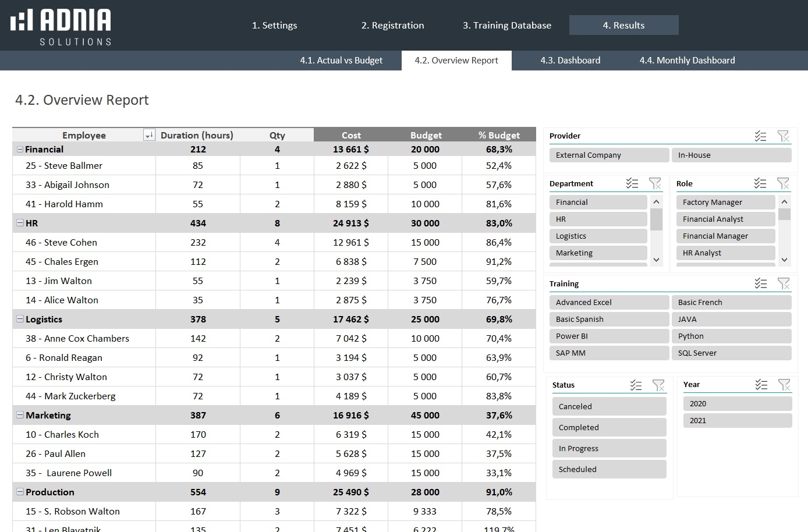
Task: Switch to the 4.3. Dashboard tab
Action: click(x=570, y=60)
